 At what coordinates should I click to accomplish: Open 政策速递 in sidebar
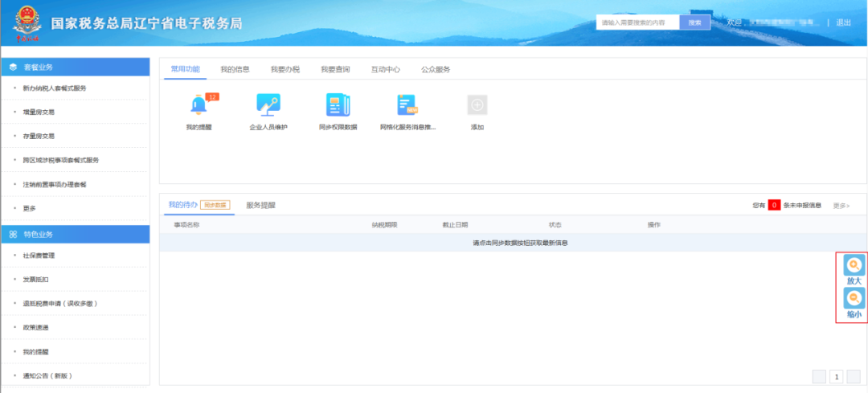point(35,328)
